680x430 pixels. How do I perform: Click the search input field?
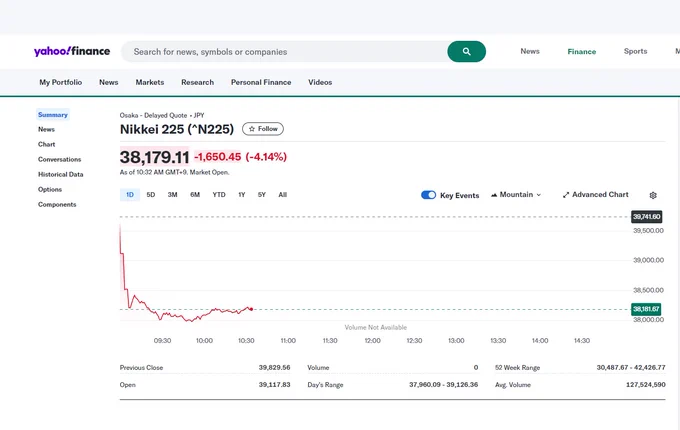click(x=284, y=52)
